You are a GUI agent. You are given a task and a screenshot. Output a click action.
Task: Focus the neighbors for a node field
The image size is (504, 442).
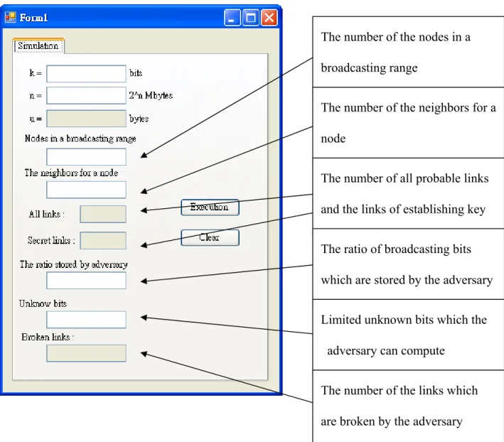point(86,190)
